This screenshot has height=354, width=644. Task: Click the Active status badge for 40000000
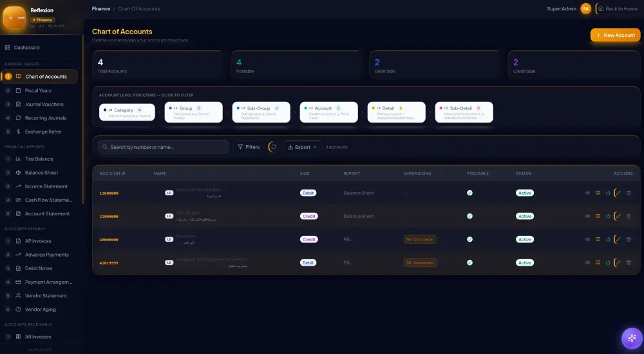point(524,239)
